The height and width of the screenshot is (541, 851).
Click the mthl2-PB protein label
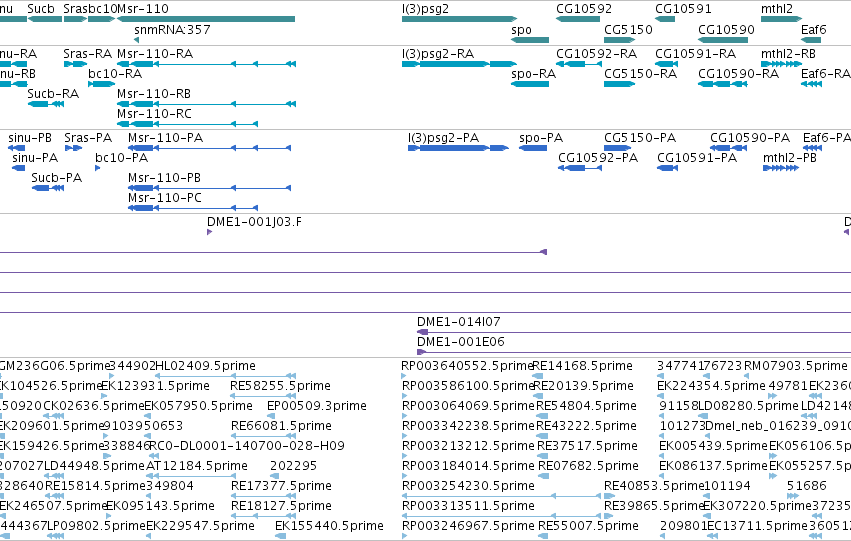(790, 158)
